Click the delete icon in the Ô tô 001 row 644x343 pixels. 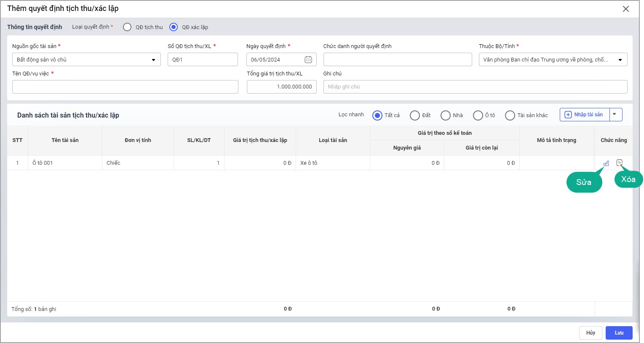[x=619, y=163]
